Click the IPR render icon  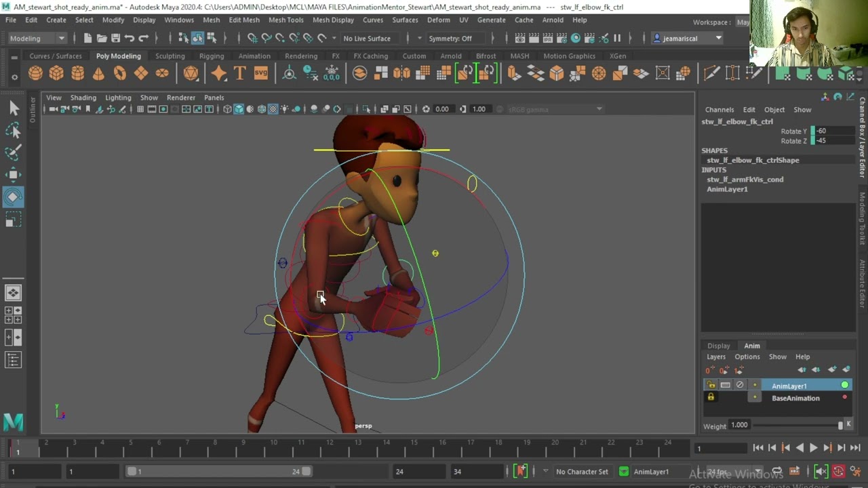[548, 38]
